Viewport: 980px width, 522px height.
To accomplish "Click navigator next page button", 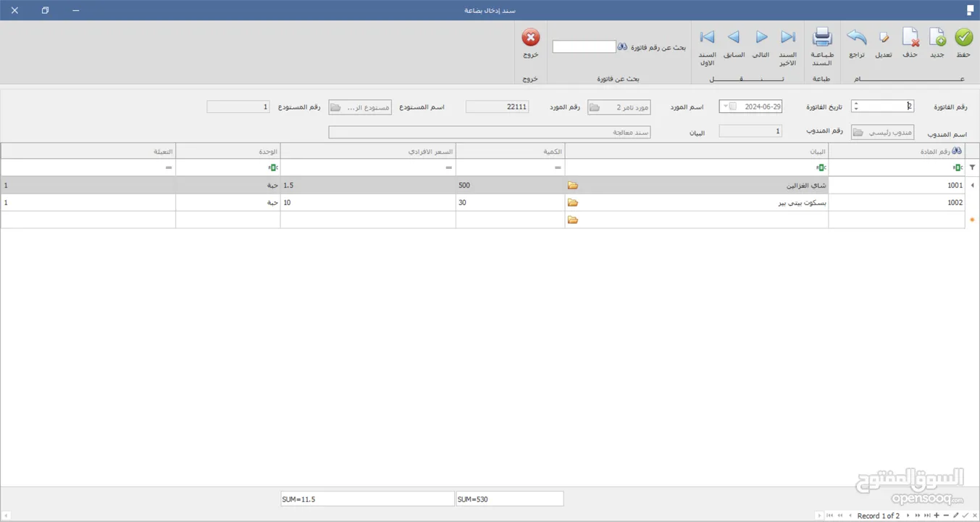I will click(x=918, y=515).
